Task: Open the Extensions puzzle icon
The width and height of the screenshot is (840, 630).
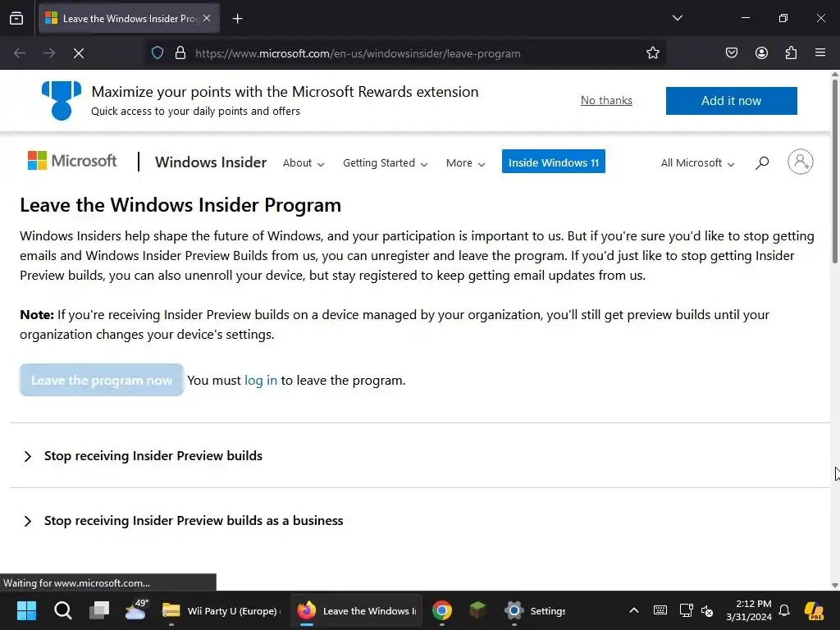Action: (791, 52)
